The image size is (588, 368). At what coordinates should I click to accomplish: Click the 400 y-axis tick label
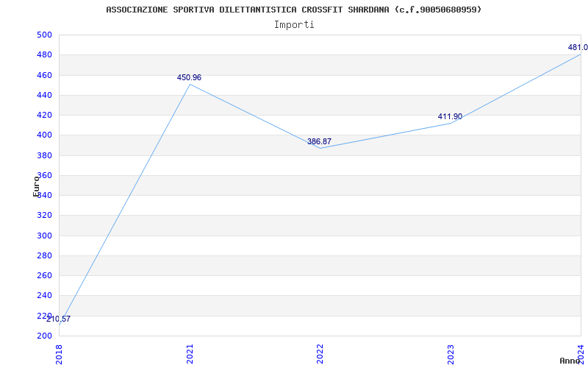point(44,135)
